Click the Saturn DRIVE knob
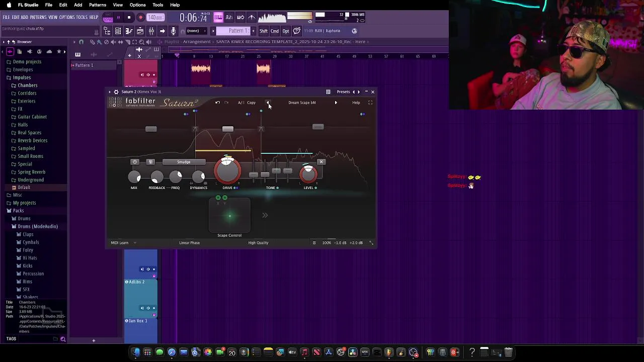The width and height of the screenshot is (644, 362). pyautogui.click(x=227, y=170)
